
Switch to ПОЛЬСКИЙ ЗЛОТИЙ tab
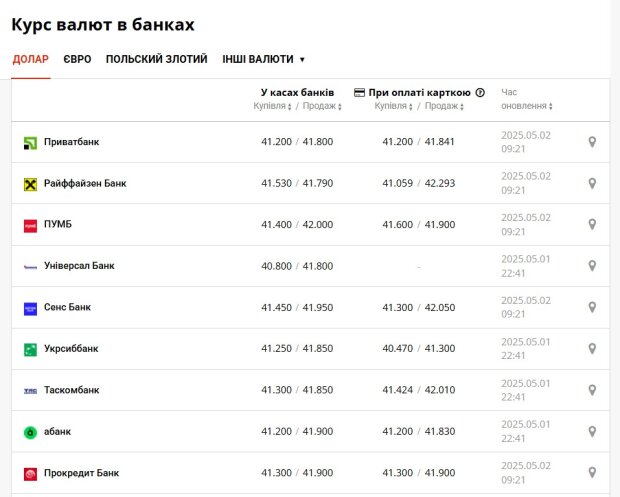coord(157,59)
